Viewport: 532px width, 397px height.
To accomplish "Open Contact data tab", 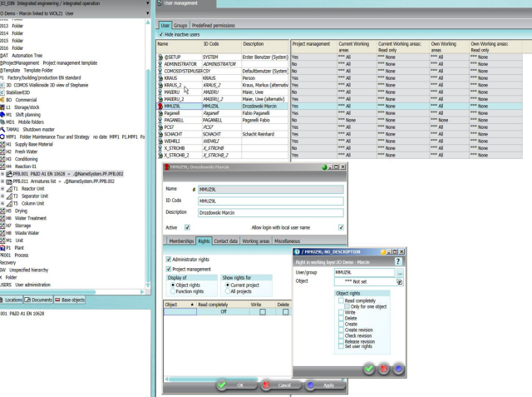I will point(225,241).
